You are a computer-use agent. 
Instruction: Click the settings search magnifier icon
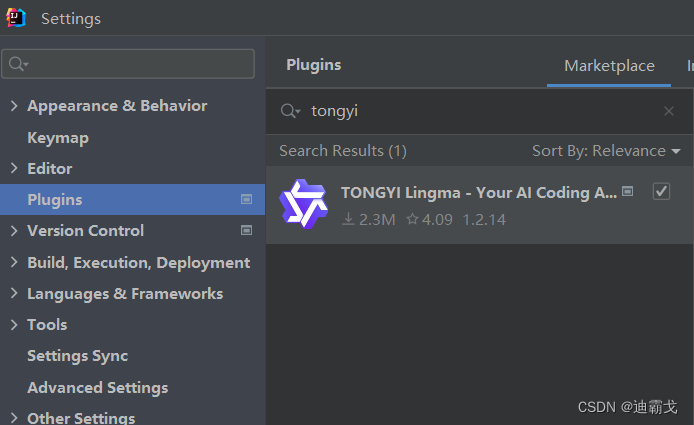(x=18, y=64)
